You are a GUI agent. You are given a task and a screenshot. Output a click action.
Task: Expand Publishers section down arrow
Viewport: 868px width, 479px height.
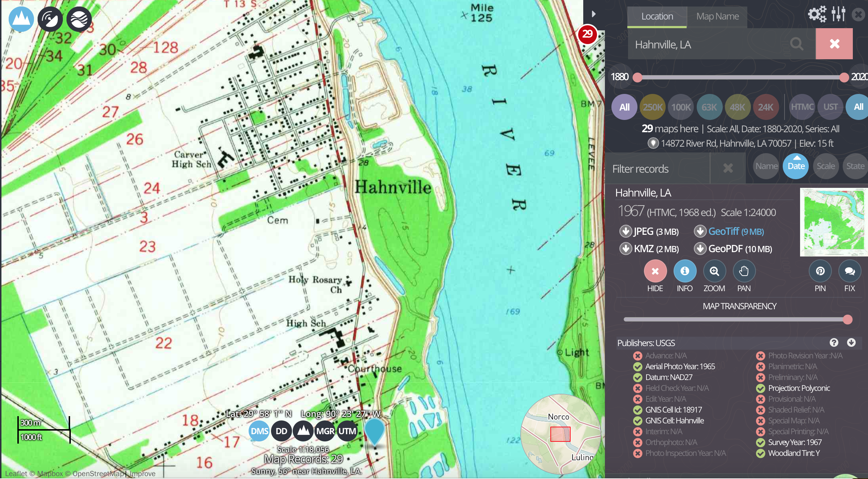pos(851,342)
